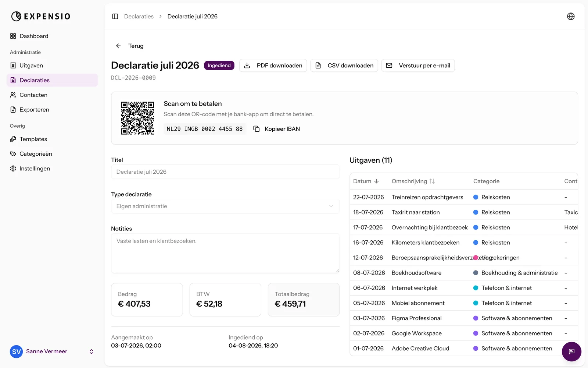Image resolution: width=588 pixels, height=368 pixels.
Task: Click the Declaraties breadcrumb link
Action: click(139, 16)
